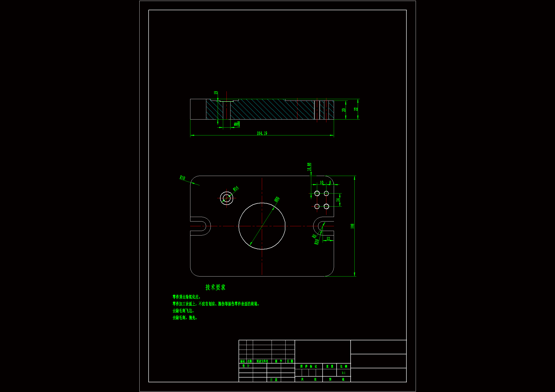
Task: Select the 去除毛刺飞边 note line
Action: [183, 311]
